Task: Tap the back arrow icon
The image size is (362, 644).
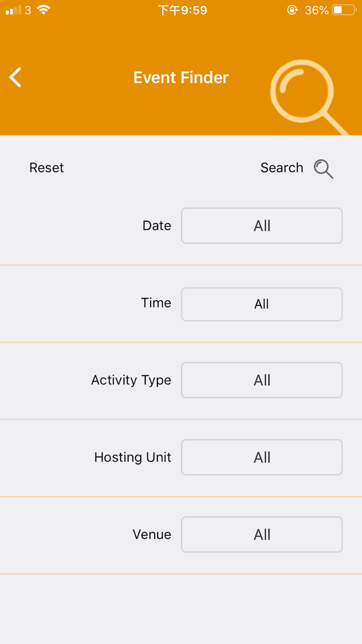Action: (x=16, y=78)
